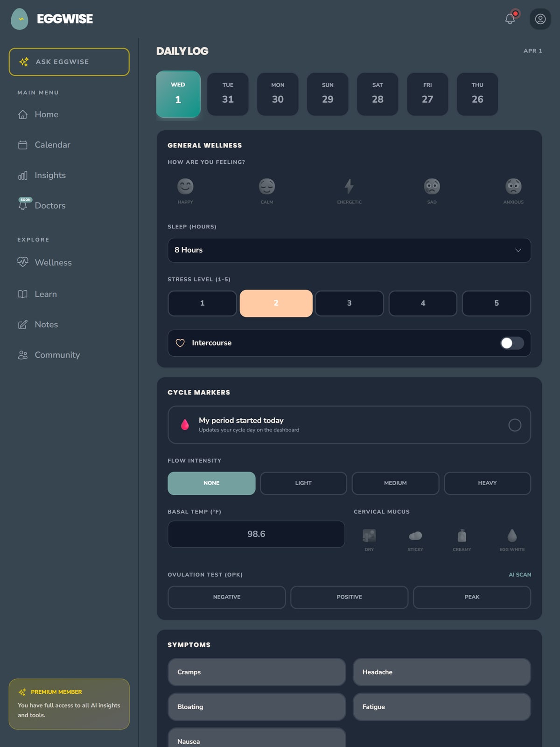Select Light flow intensity
The height and width of the screenshot is (747, 560).
303,483
